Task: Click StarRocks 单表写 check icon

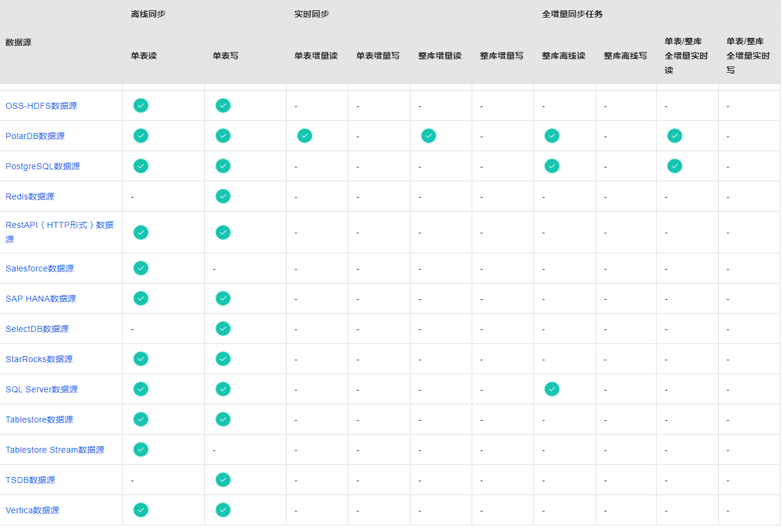Action: coord(223,358)
